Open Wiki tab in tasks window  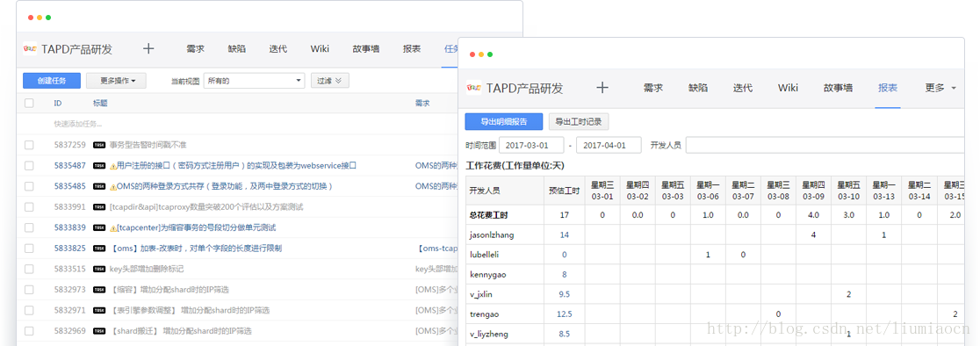click(x=320, y=48)
